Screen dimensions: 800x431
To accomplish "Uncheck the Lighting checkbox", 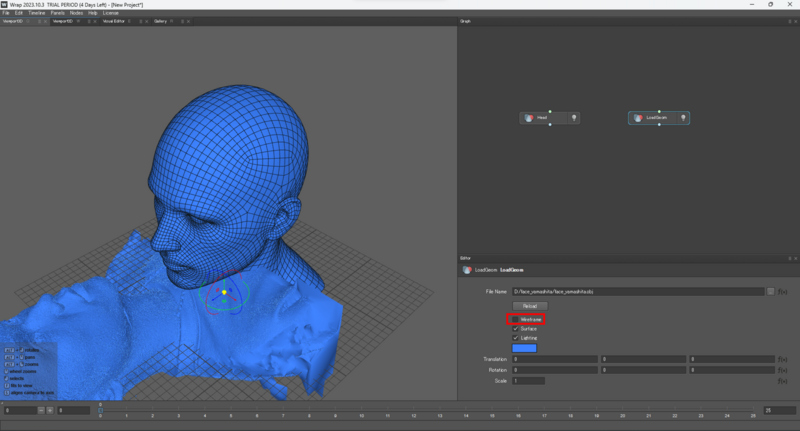I will tap(515, 338).
